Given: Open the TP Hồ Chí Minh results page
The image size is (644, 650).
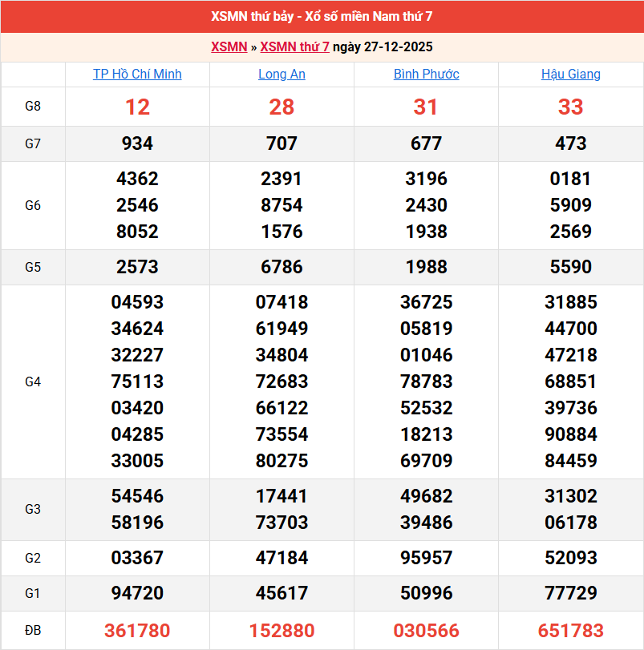Looking at the screenshot, I should coord(137,75).
